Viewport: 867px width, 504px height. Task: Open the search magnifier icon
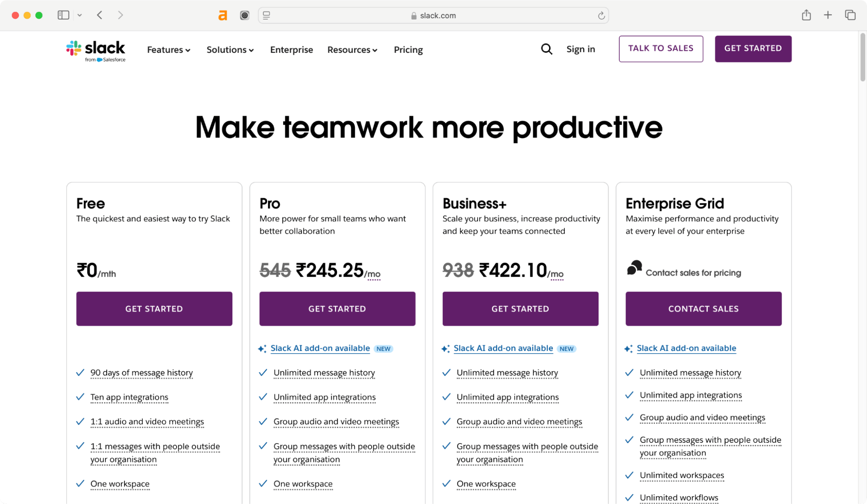tap(546, 49)
